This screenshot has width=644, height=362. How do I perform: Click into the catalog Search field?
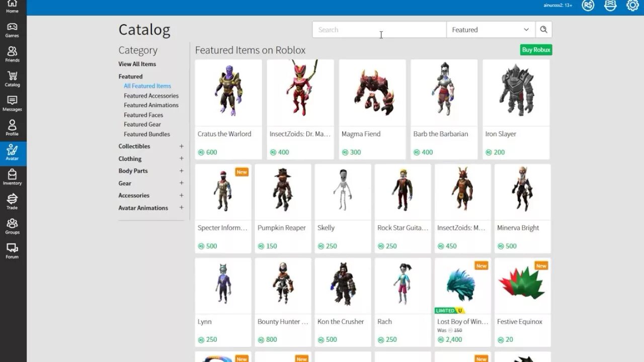(379, 30)
